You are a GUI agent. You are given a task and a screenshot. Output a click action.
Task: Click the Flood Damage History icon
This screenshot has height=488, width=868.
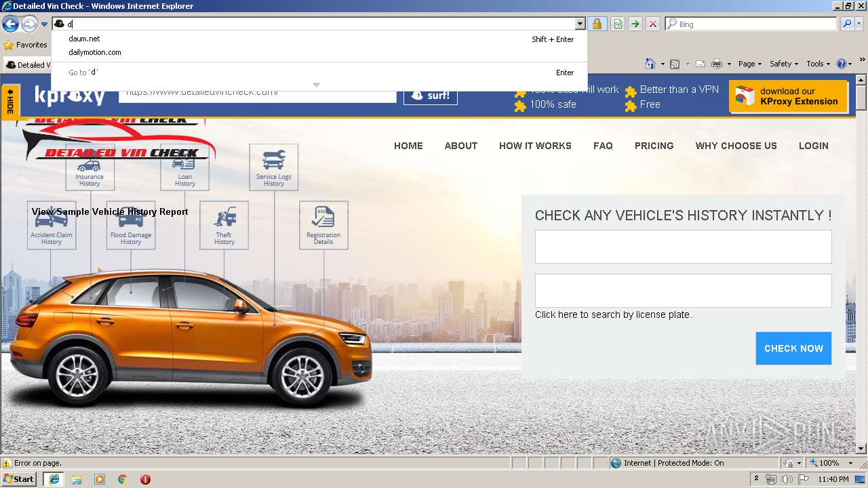point(131,226)
